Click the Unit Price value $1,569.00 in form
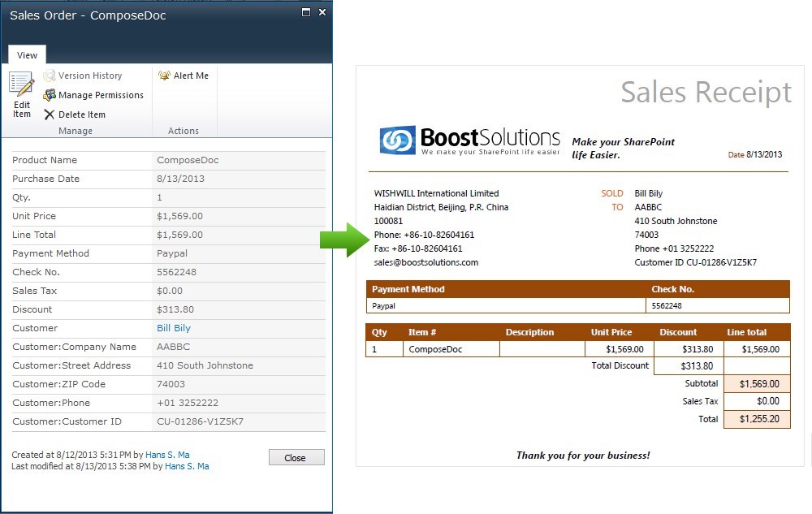812x514 pixels. point(179,216)
